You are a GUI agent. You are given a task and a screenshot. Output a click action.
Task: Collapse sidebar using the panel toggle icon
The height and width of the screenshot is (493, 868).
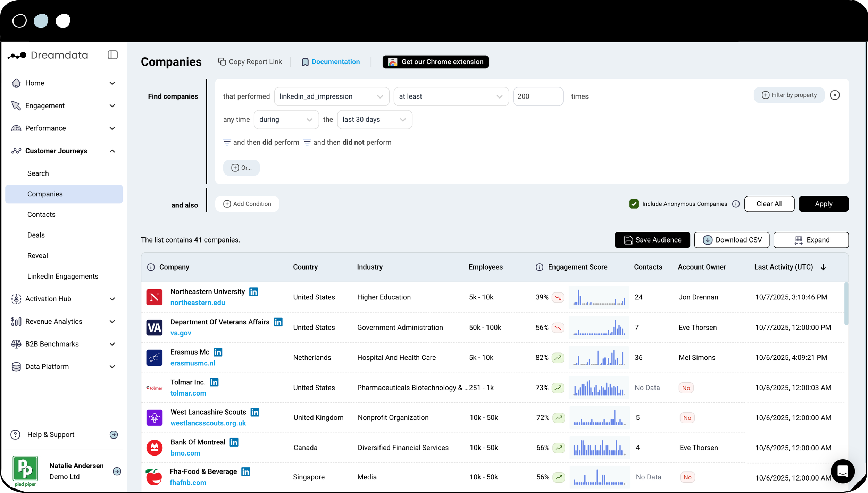point(112,55)
